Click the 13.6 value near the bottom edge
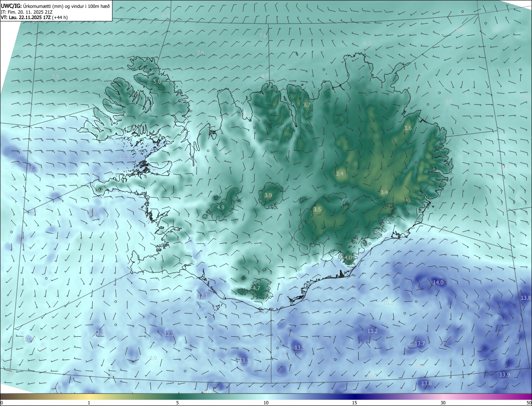 point(426,383)
